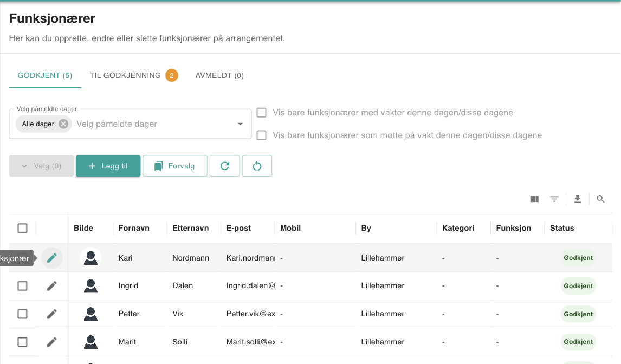Select Petter Vik's row checkbox
This screenshot has height=364, width=621.
[23, 314]
